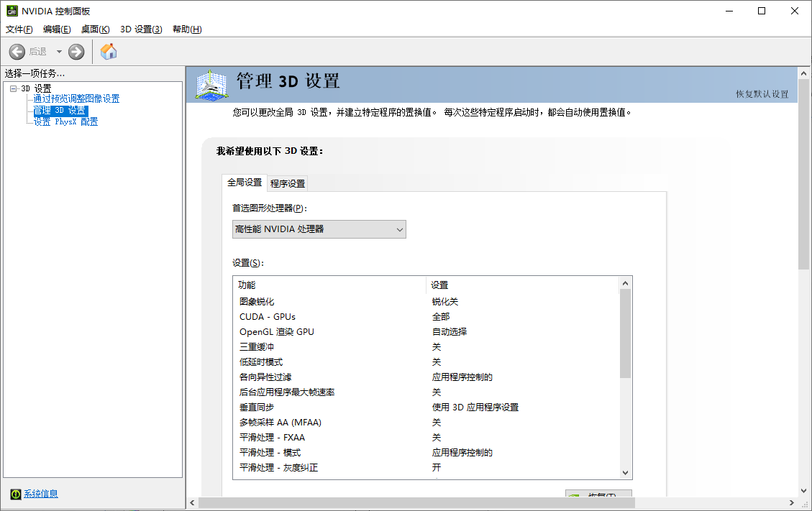Click the 系统信息 icon at bottom left
The image size is (812, 511).
pyautogui.click(x=15, y=494)
